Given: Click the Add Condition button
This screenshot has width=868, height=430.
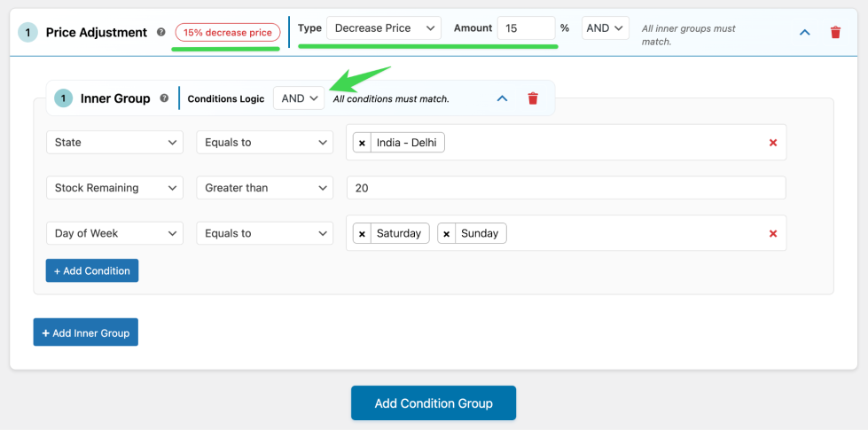Looking at the screenshot, I should (92, 270).
